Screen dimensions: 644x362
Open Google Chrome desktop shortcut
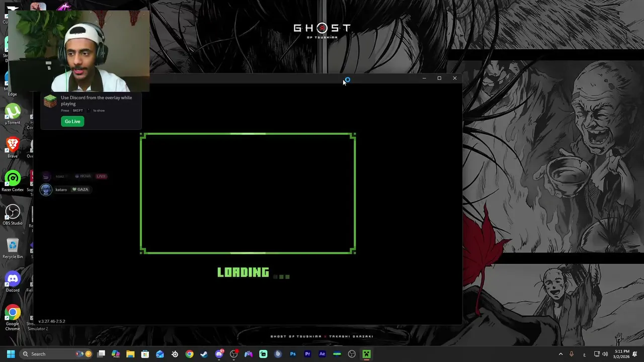pyautogui.click(x=13, y=318)
